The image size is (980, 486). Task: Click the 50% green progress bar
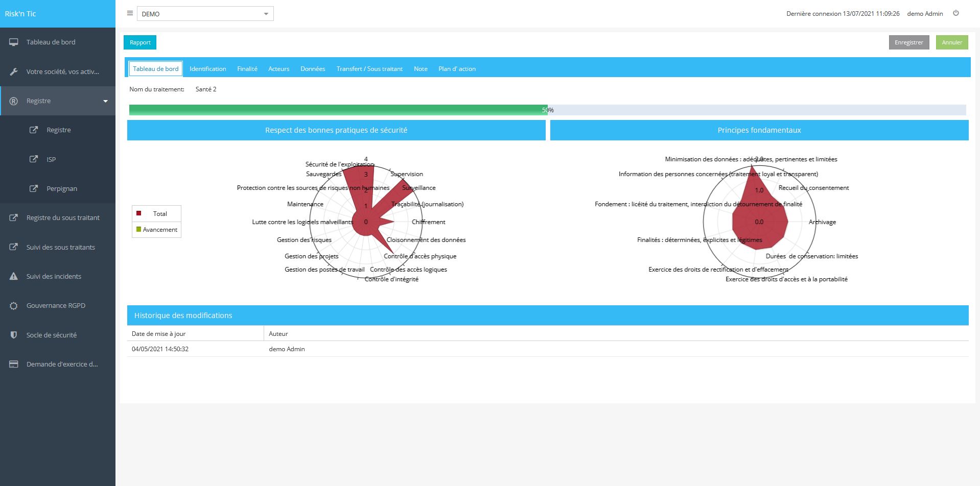(x=338, y=110)
